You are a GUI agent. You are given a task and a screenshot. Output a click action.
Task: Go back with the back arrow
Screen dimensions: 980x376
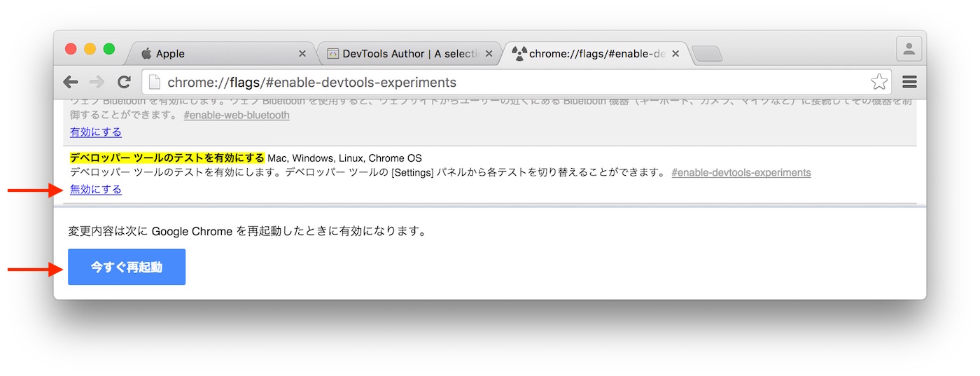[71, 82]
